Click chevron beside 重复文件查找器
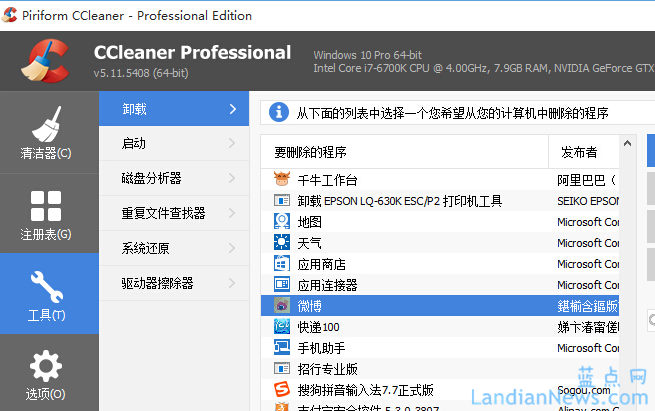655x411 pixels. [x=233, y=213]
